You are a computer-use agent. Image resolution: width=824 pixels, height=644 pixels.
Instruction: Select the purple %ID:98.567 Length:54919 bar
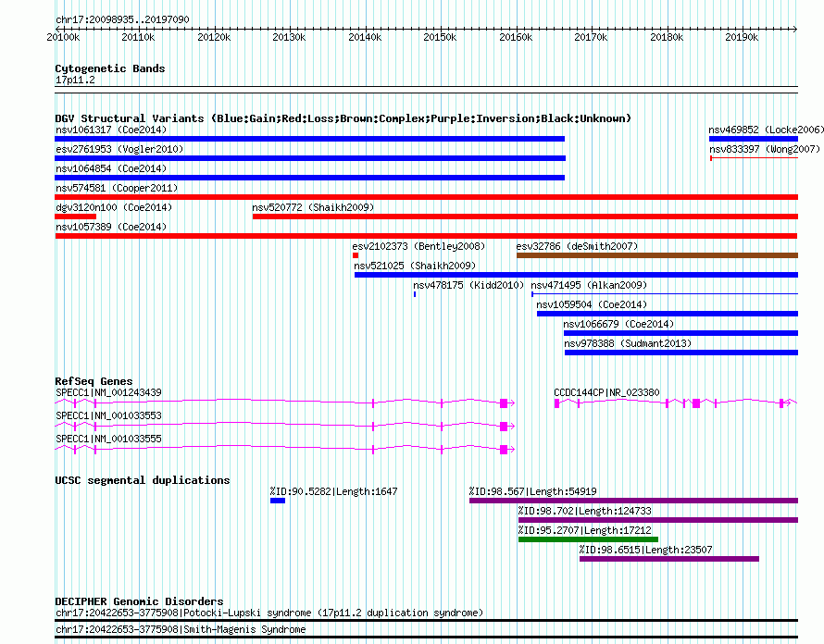(x=634, y=502)
